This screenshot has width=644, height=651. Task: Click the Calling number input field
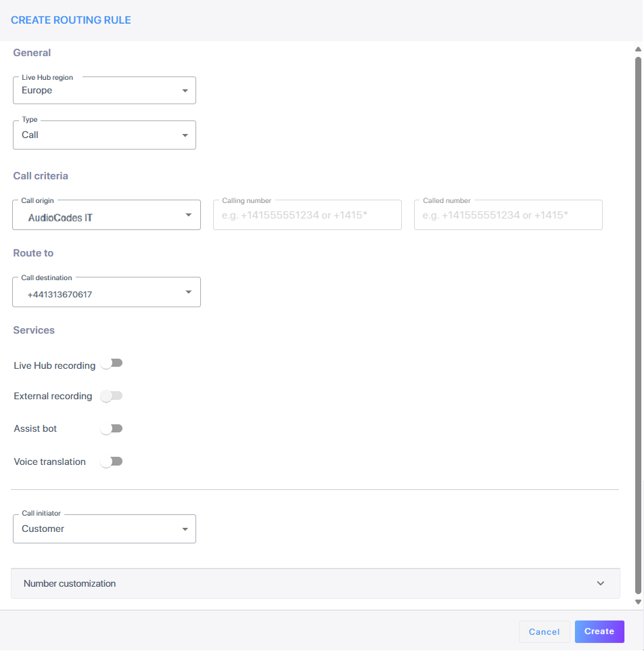[x=307, y=215]
